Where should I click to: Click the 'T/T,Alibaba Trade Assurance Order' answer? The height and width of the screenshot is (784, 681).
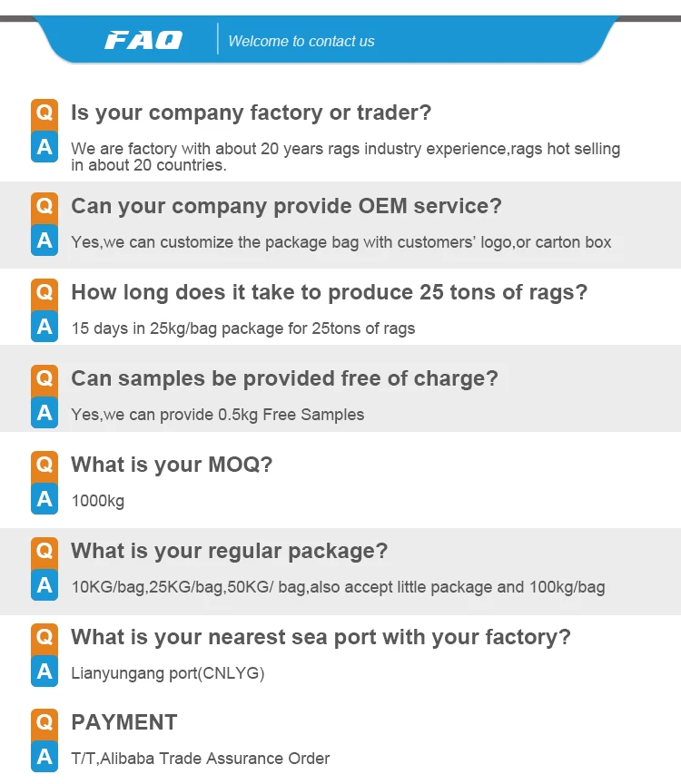201,759
